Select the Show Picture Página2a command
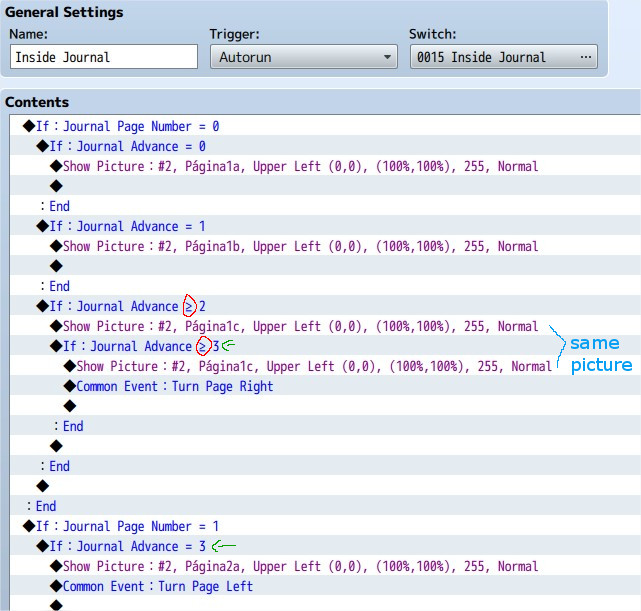The height and width of the screenshot is (611, 641). point(325,566)
